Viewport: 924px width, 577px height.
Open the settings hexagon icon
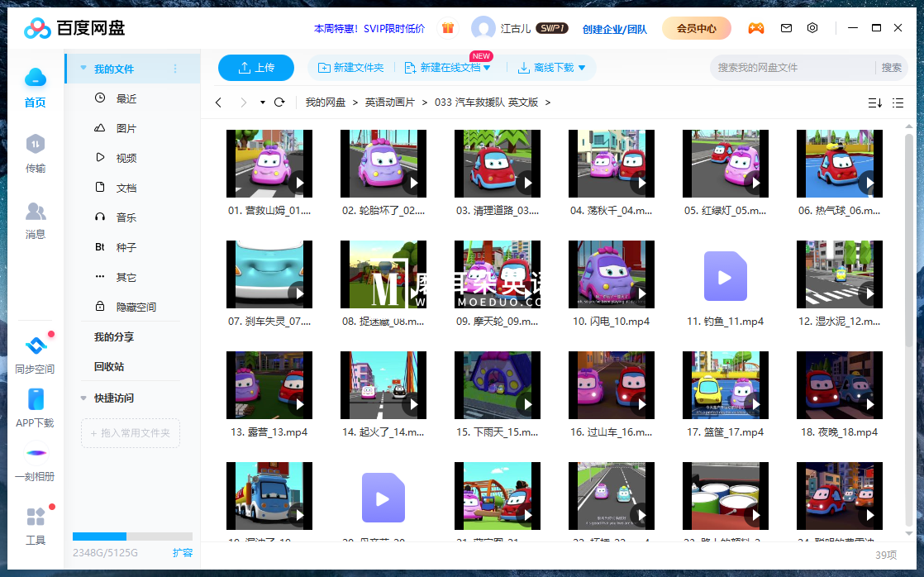click(812, 28)
